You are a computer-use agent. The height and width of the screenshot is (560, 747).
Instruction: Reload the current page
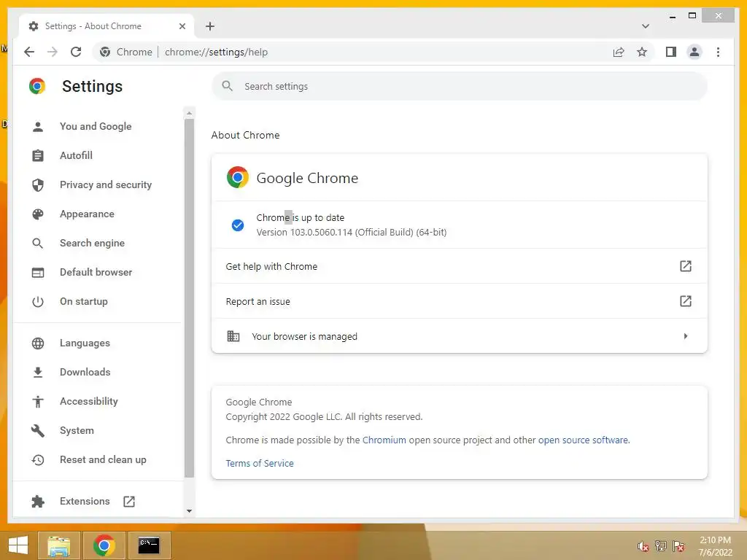pyautogui.click(x=76, y=52)
